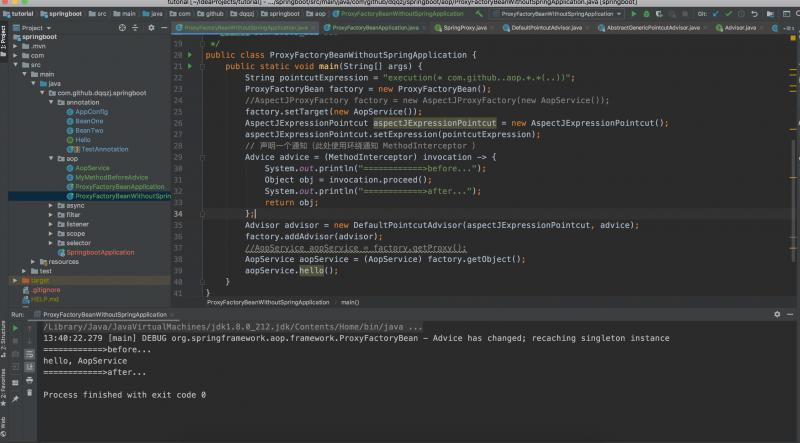
Task: Open Run panel settings gear
Action: click(x=777, y=314)
